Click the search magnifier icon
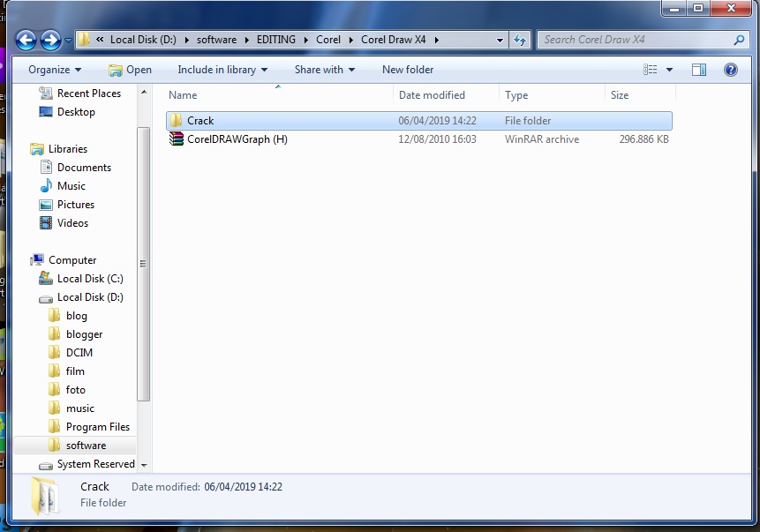 point(739,40)
